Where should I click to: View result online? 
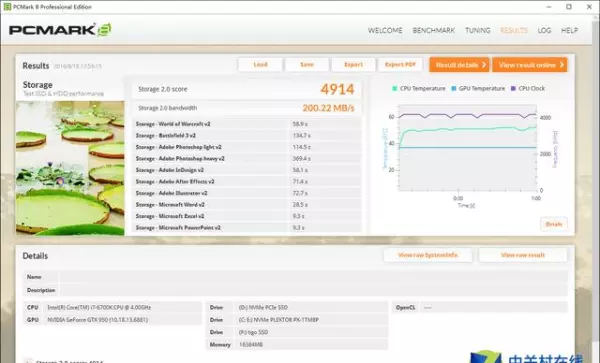tap(530, 65)
